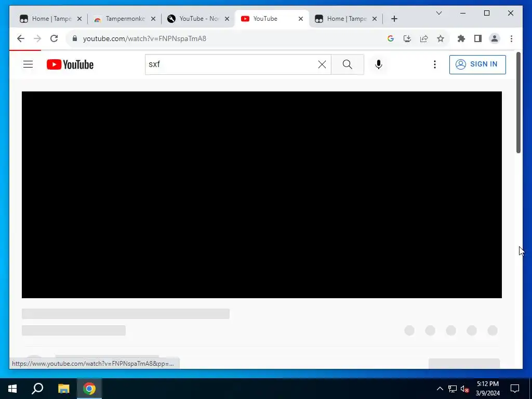
Task: Click the black video player
Action: point(262,195)
